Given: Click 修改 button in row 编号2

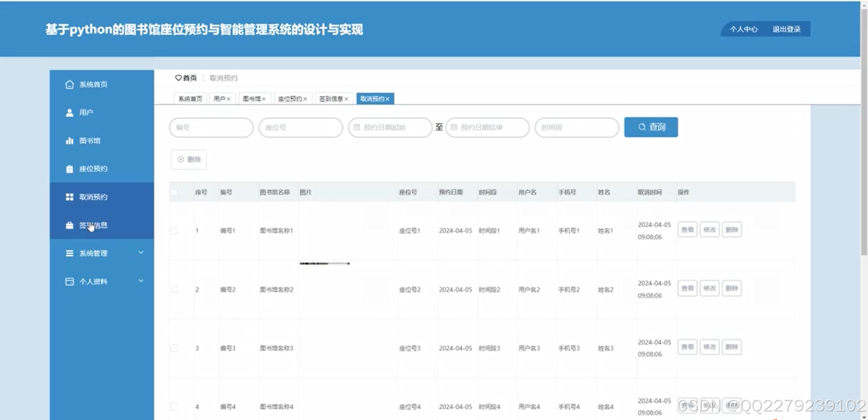Looking at the screenshot, I should pyautogui.click(x=709, y=288).
